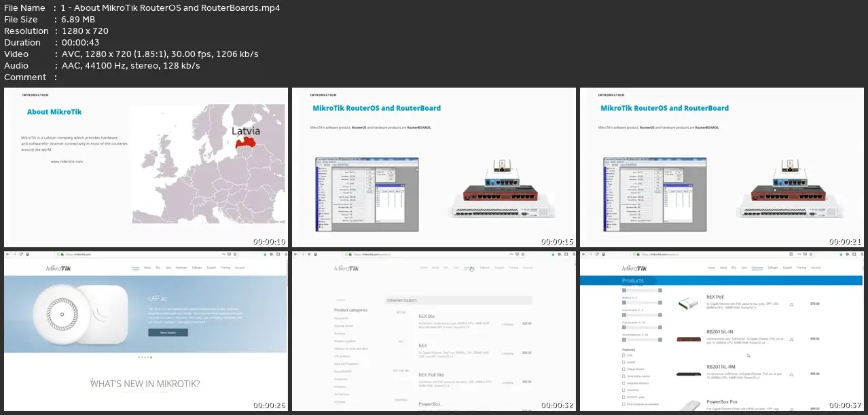Click the compare icon beside RB2011iL-IN
Screen dimensions: 868x415
coord(791,339)
